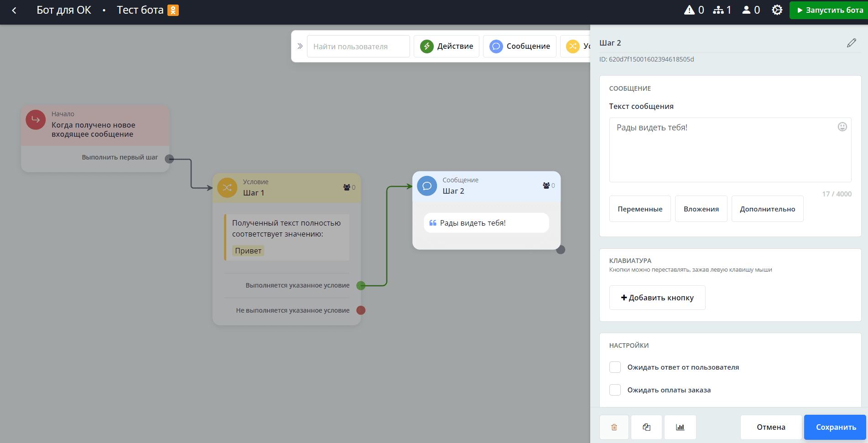Click the back arrow in header
868x443 pixels.
[14, 10]
